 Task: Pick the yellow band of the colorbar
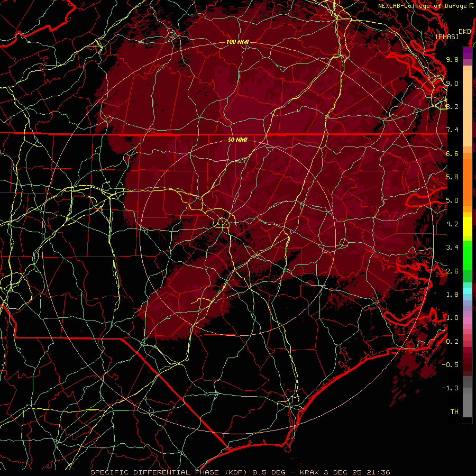[467, 226]
